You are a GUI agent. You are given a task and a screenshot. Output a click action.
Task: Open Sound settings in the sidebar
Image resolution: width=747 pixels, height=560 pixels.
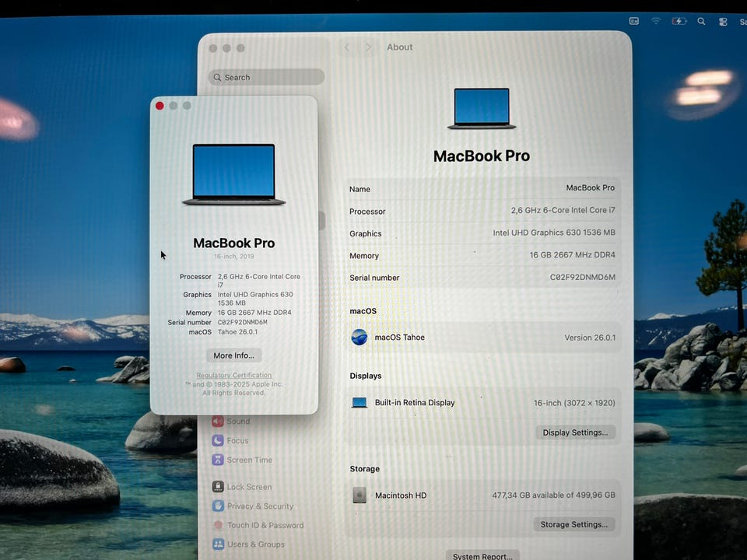237,422
